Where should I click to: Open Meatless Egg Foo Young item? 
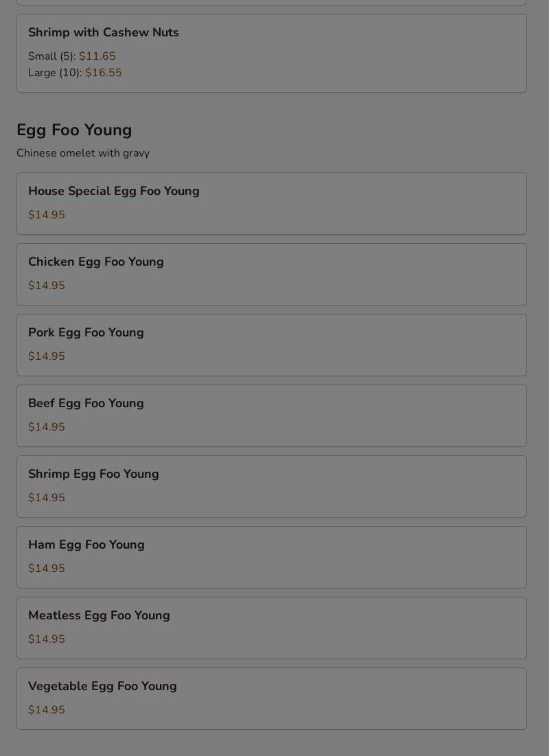pos(99,615)
